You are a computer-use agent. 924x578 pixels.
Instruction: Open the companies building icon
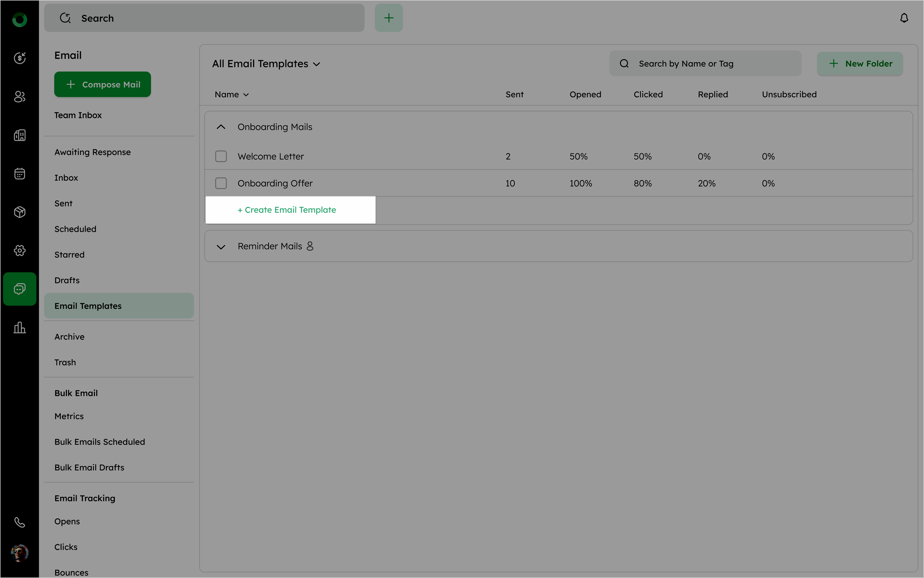tap(20, 135)
